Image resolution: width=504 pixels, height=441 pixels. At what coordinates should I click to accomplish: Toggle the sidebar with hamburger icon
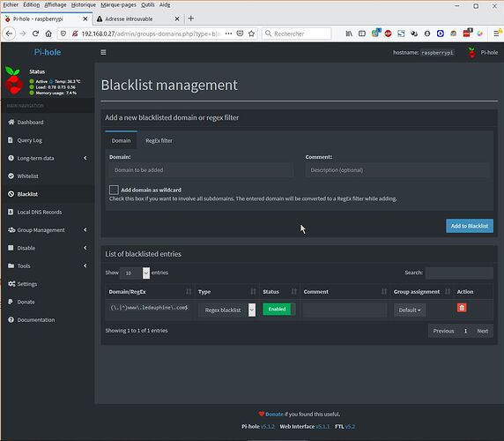click(x=103, y=52)
